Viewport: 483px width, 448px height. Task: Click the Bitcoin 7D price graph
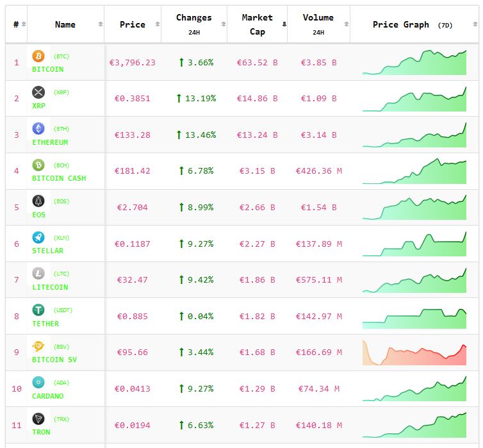[x=414, y=63]
